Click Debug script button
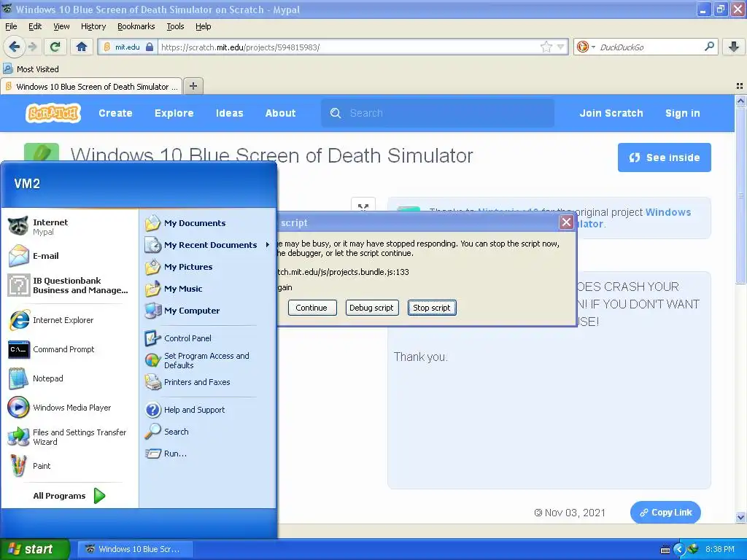This screenshot has height=560, width=747. (x=371, y=308)
